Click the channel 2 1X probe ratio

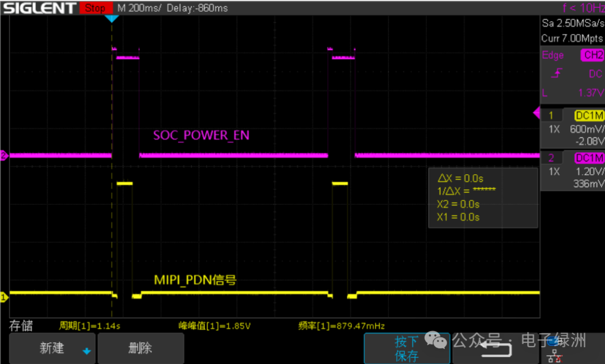(554, 171)
